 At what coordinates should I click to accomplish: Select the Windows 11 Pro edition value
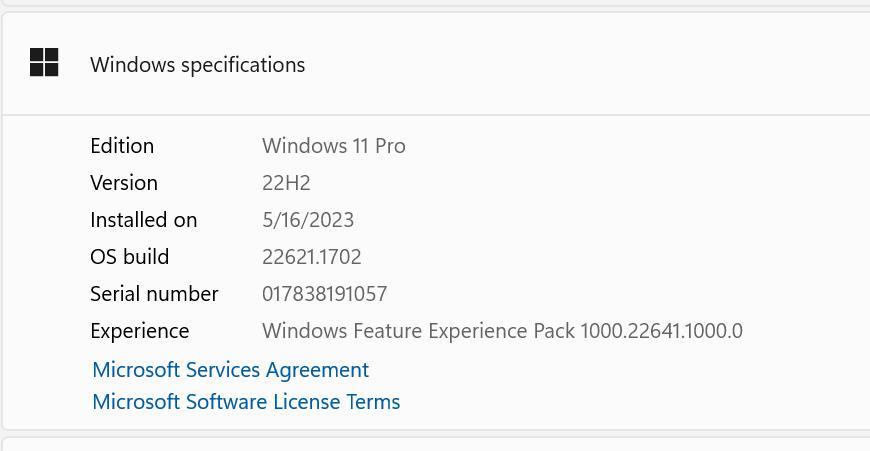333,146
